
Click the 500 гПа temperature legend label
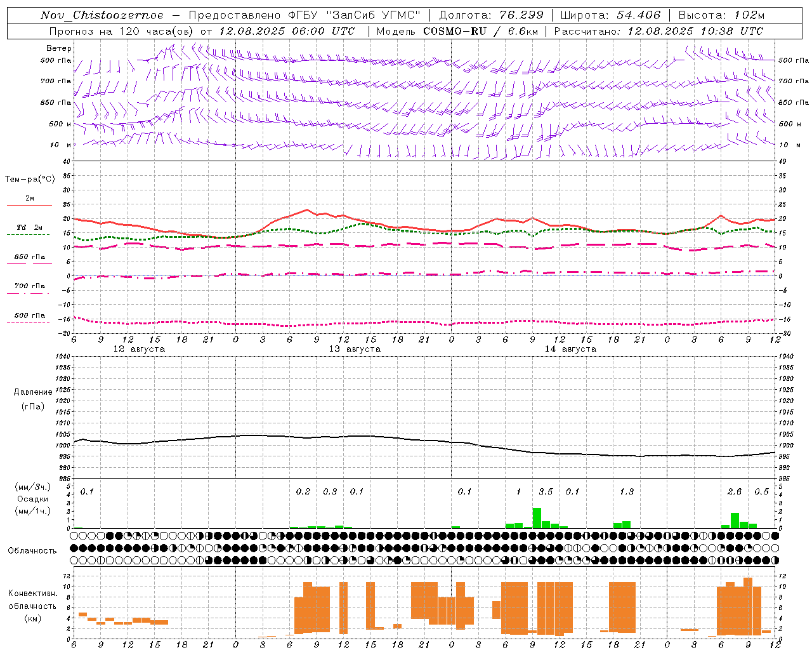pos(29,315)
